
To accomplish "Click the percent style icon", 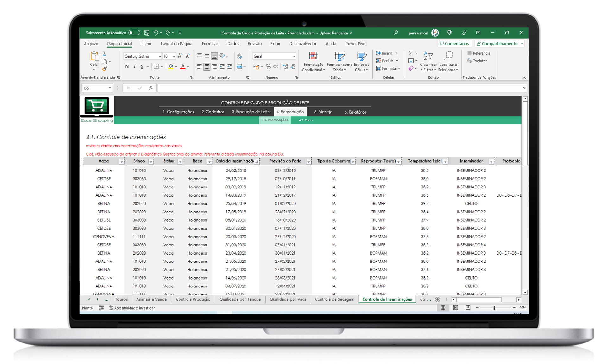I will [x=268, y=67].
